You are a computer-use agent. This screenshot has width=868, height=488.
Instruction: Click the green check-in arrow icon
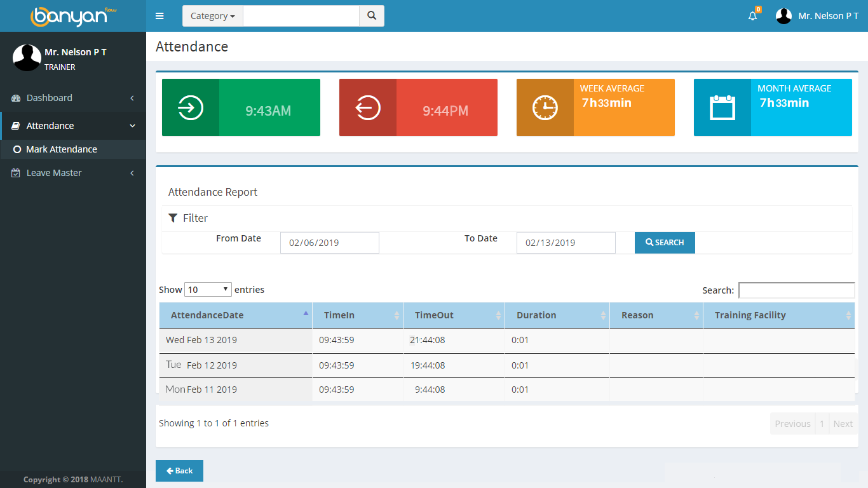[x=191, y=107]
